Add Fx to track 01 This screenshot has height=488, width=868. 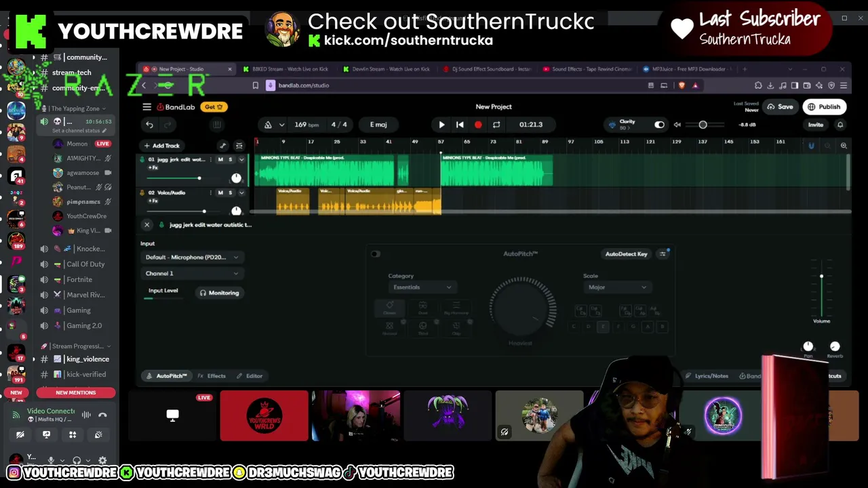(x=153, y=168)
